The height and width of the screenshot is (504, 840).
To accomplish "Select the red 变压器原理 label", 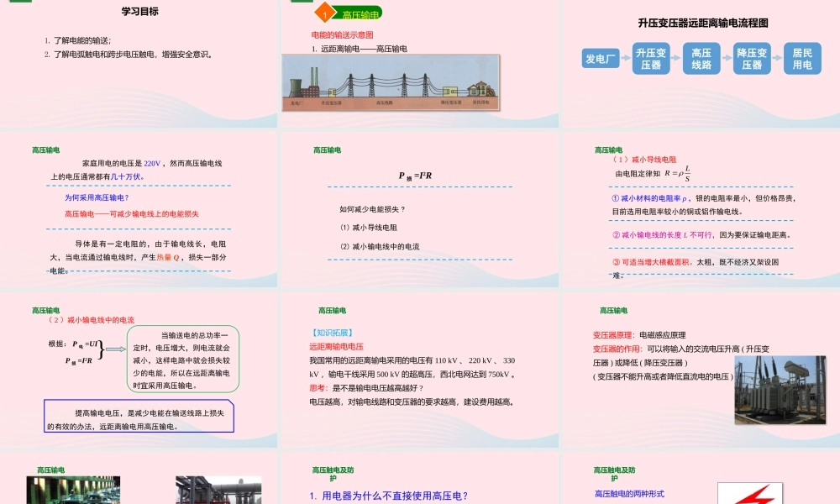I will click(613, 335).
